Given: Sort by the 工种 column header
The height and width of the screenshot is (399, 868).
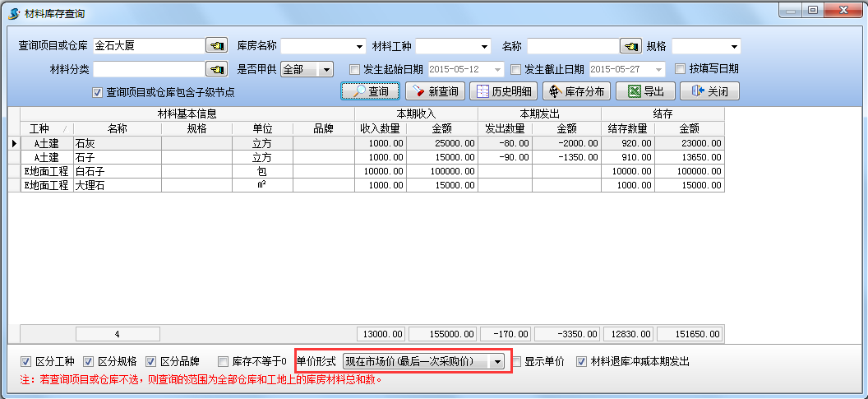Looking at the screenshot, I should pos(39,129).
